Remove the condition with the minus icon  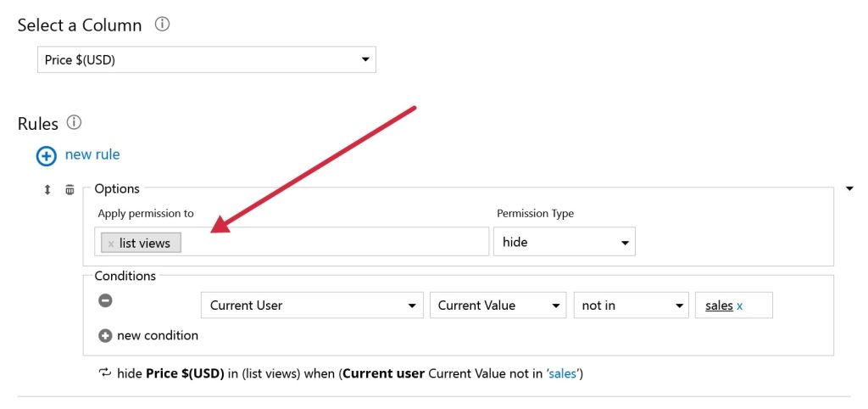coord(105,300)
